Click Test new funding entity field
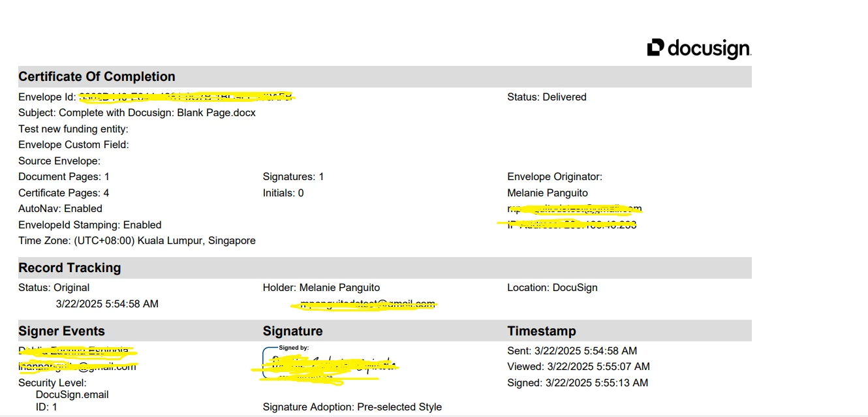This screenshot has width=868, height=417. click(73, 129)
